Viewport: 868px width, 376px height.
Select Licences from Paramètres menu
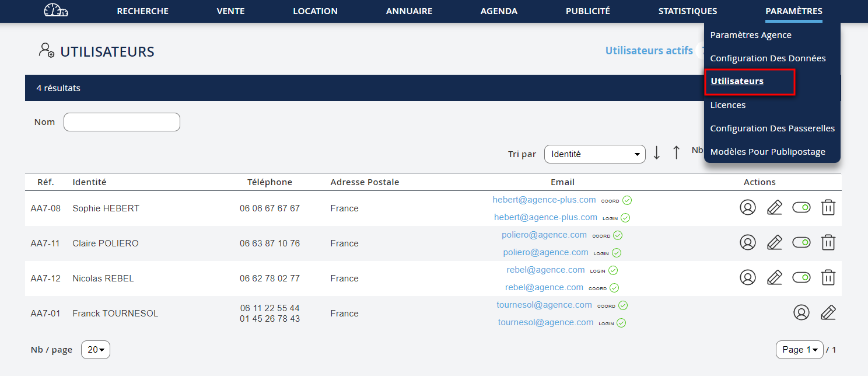tap(727, 105)
